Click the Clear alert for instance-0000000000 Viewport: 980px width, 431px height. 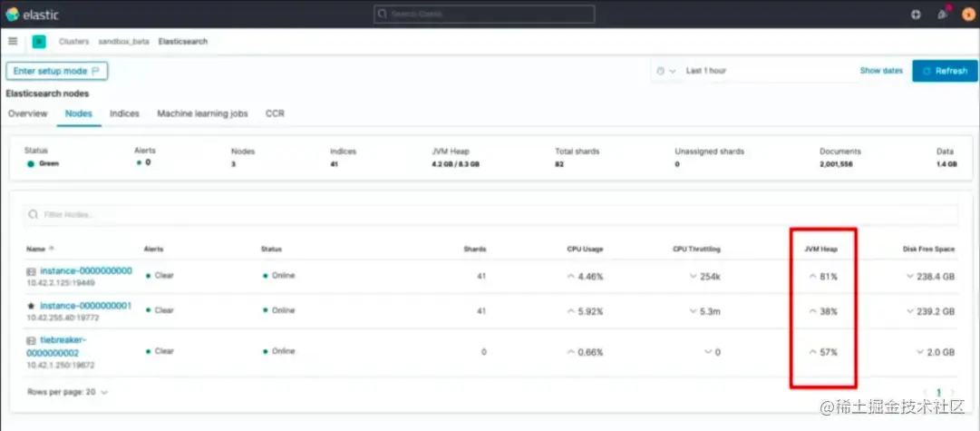[x=164, y=275]
